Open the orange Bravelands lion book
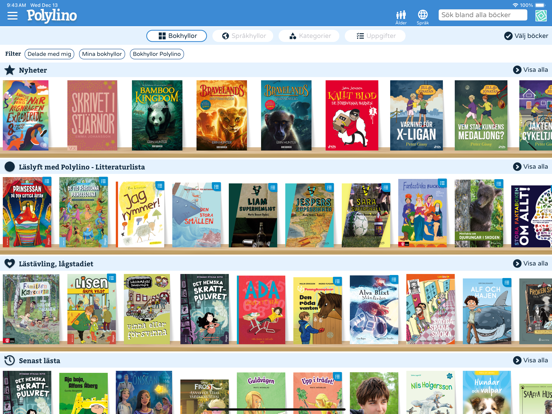The height and width of the screenshot is (414, 552). [x=222, y=115]
